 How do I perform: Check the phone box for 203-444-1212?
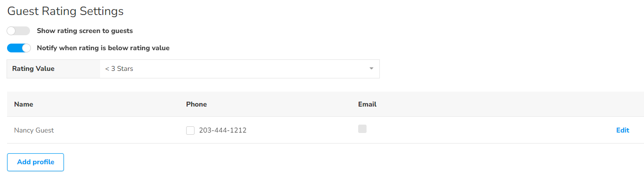click(190, 130)
